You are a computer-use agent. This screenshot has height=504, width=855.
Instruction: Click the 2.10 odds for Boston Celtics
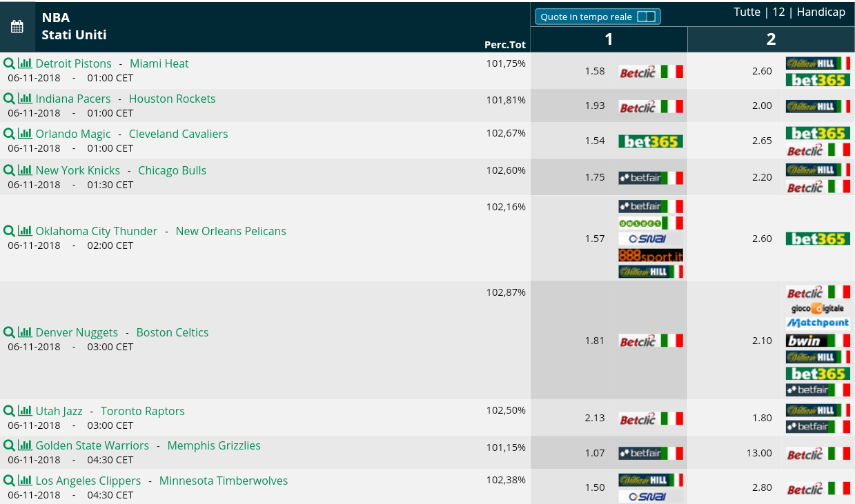[762, 341]
